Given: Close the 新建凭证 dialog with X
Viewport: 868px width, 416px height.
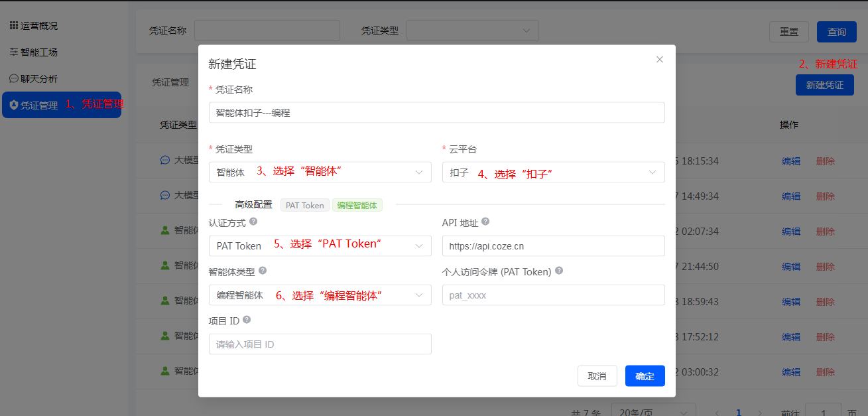Looking at the screenshot, I should click(660, 60).
